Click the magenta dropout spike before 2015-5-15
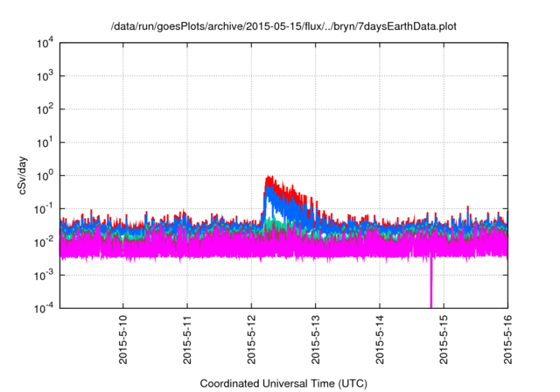 (x=431, y=282)
